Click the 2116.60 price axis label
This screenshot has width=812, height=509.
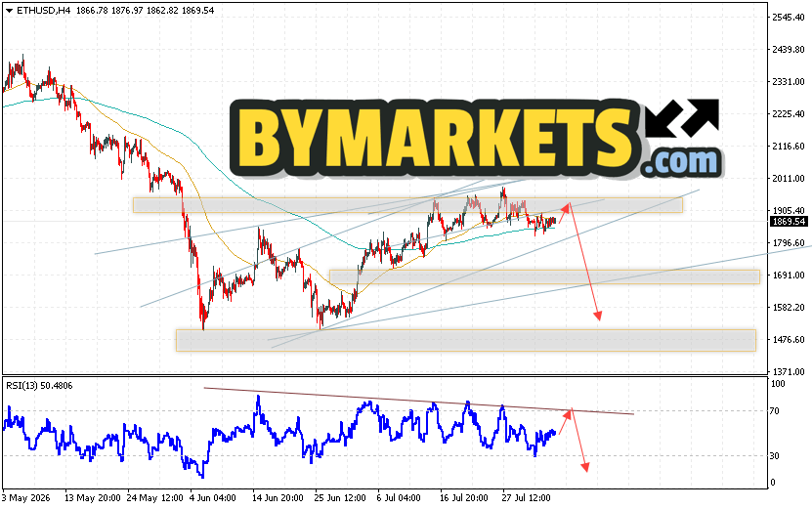(789, 147)
